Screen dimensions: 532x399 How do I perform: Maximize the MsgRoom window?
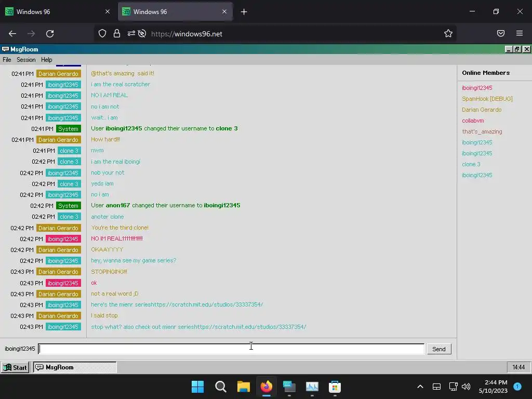coord(517,49)
